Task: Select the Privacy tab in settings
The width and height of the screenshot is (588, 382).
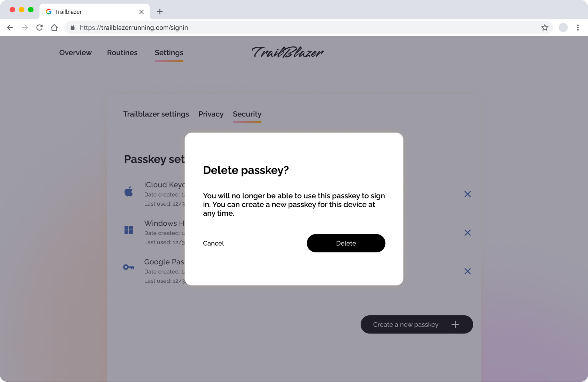Action: tap(210, 113)
